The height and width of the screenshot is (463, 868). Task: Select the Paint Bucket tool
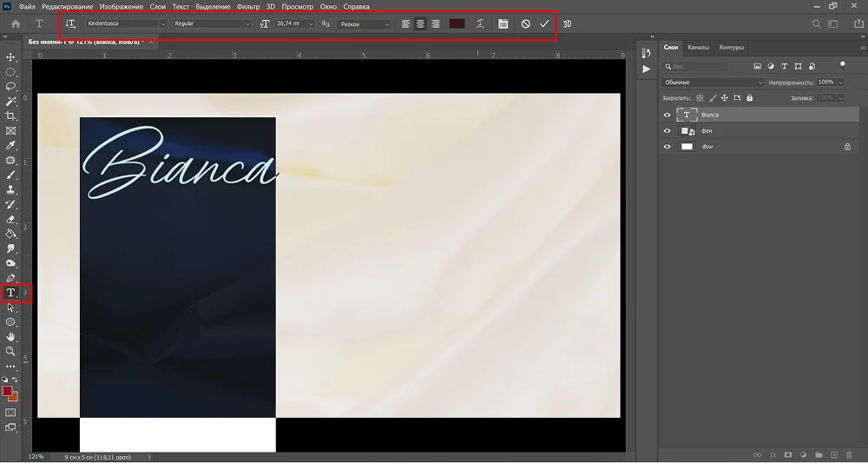coord(10,234)
